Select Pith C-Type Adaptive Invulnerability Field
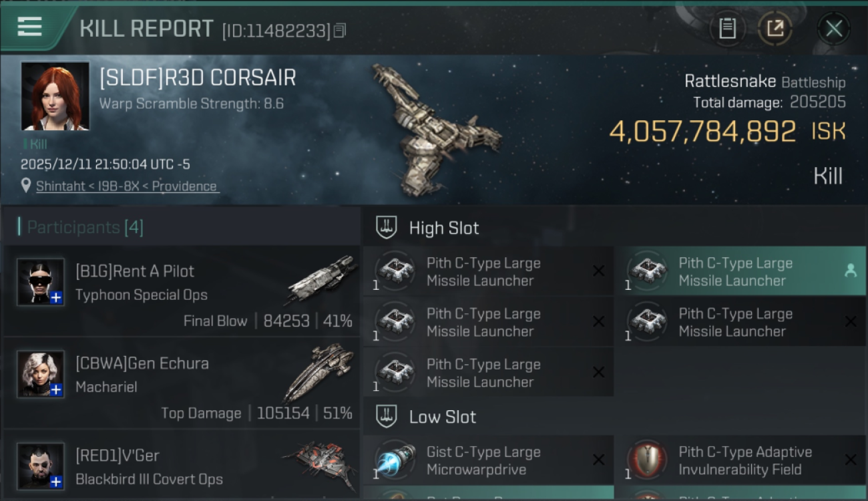 [x=740, y=460]
